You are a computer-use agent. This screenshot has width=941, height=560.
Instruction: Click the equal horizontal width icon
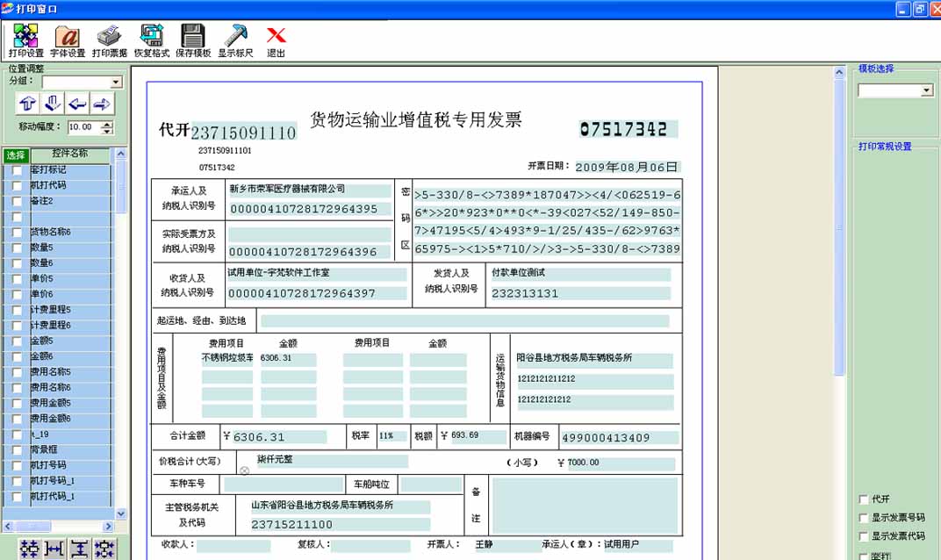click(54, 549)
